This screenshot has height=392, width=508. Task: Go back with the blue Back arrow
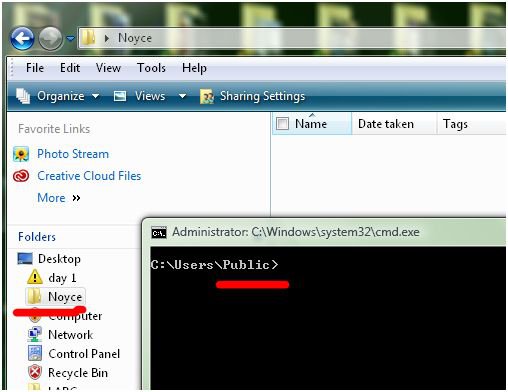[x=22, y=39]
